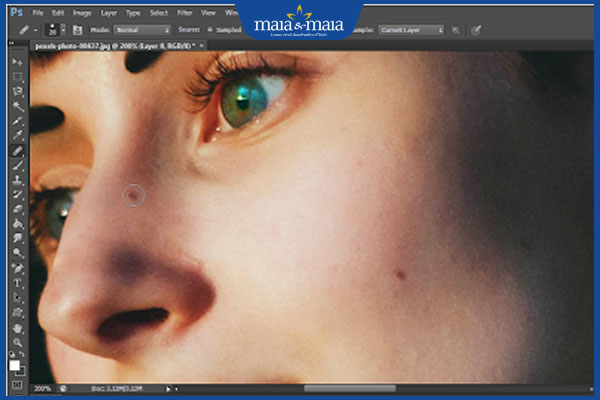Select the Clone Stamp tool
The width and height of the screenshot is (600, 400).
pyautogui.click(x=17, y=180)
